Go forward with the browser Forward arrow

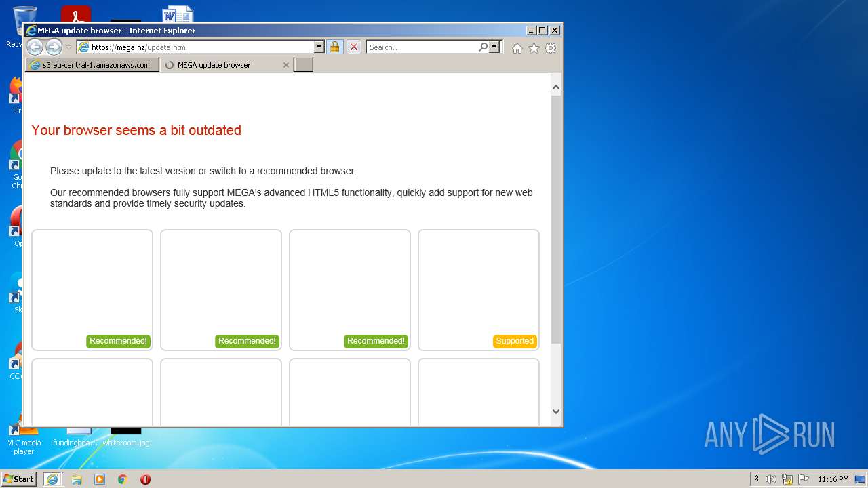click(54, 47)
